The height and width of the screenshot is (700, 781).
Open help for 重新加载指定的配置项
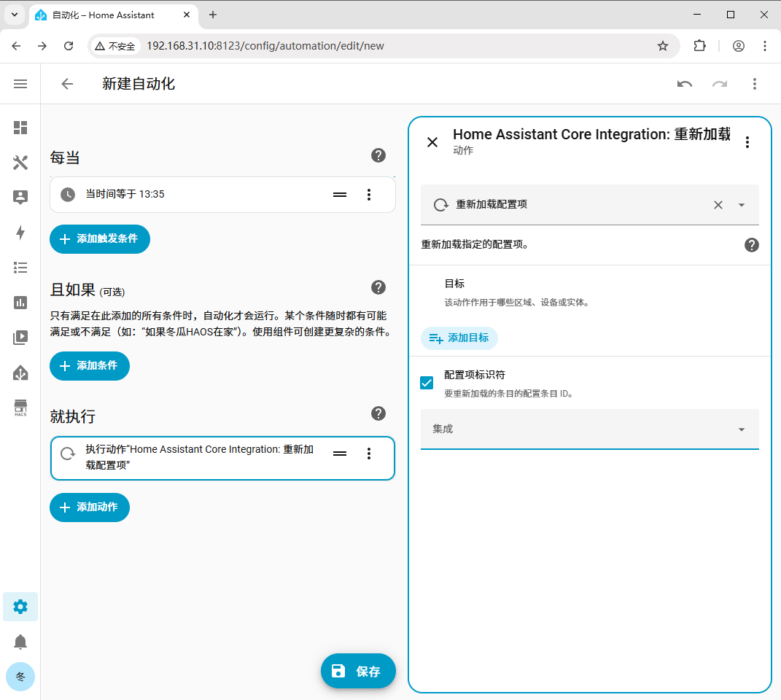[752, 244]
